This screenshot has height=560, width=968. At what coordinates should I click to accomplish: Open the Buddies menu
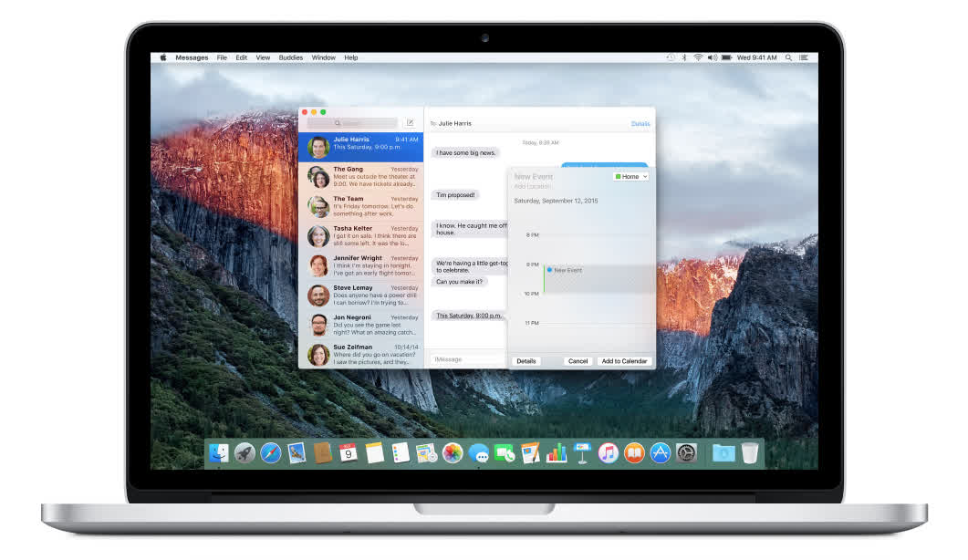click(291, 57)
